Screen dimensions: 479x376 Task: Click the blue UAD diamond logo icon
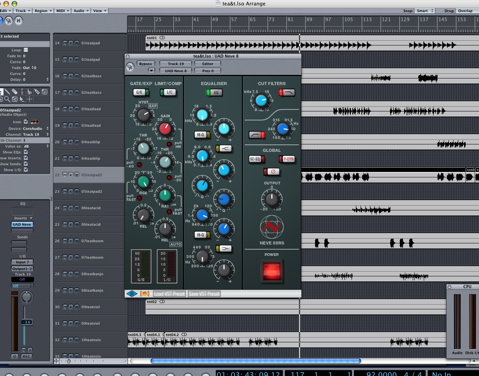coord(132,294)
